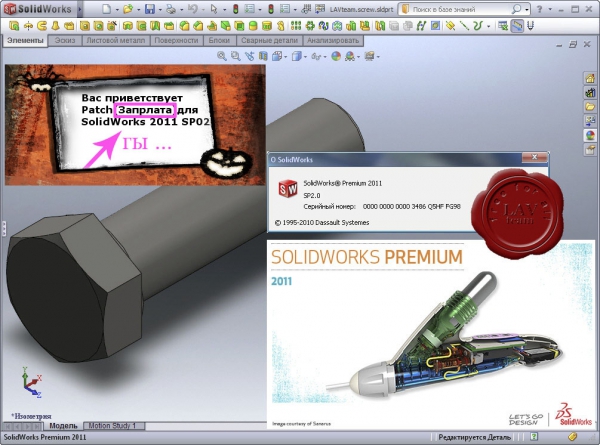Click the magnifier search button
600x445 pixels.
pos(517,9)
